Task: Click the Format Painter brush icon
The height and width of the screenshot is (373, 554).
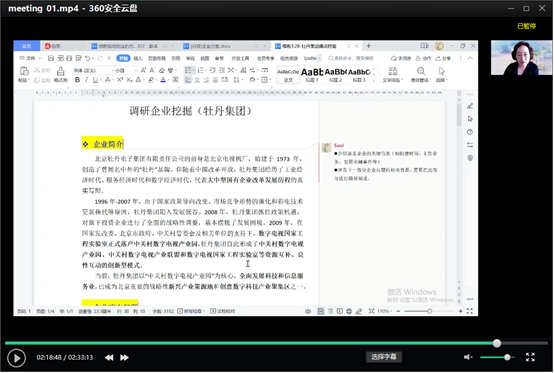Action: 61,72
